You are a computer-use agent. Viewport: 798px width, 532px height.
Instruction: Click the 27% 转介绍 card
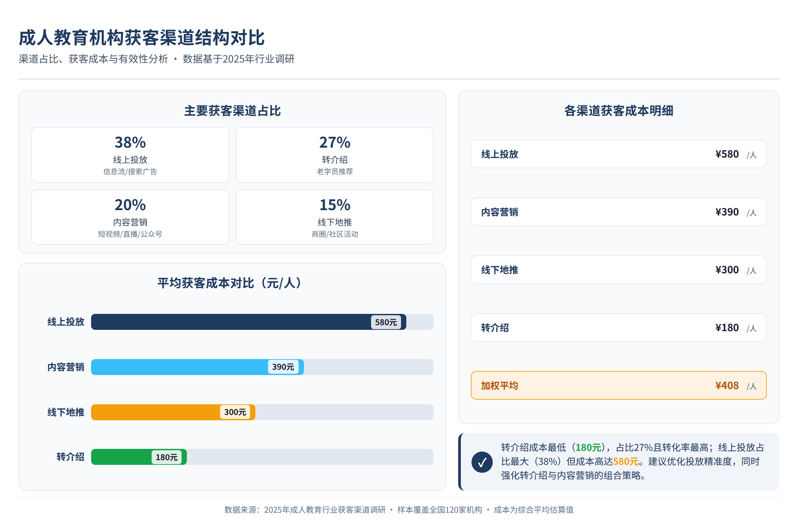pyautogui.click(x=334, y=155)
